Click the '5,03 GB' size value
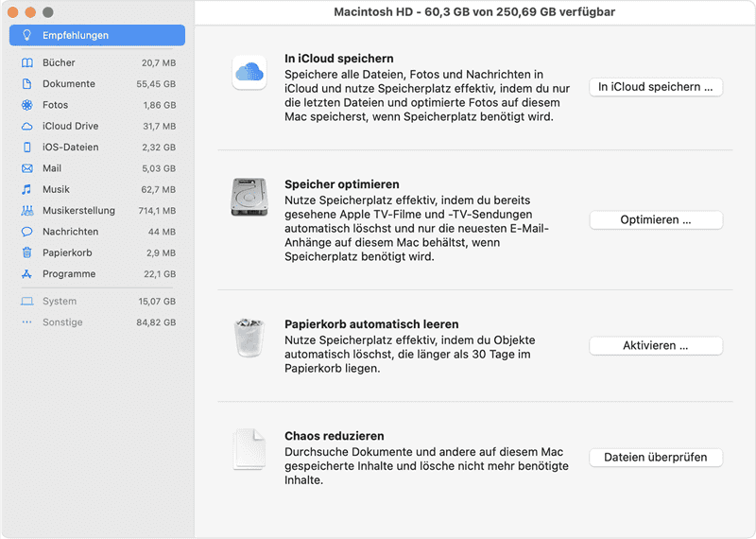Image resolution: width=756 pixels, height=539 pixels. (x=159, y=169)
